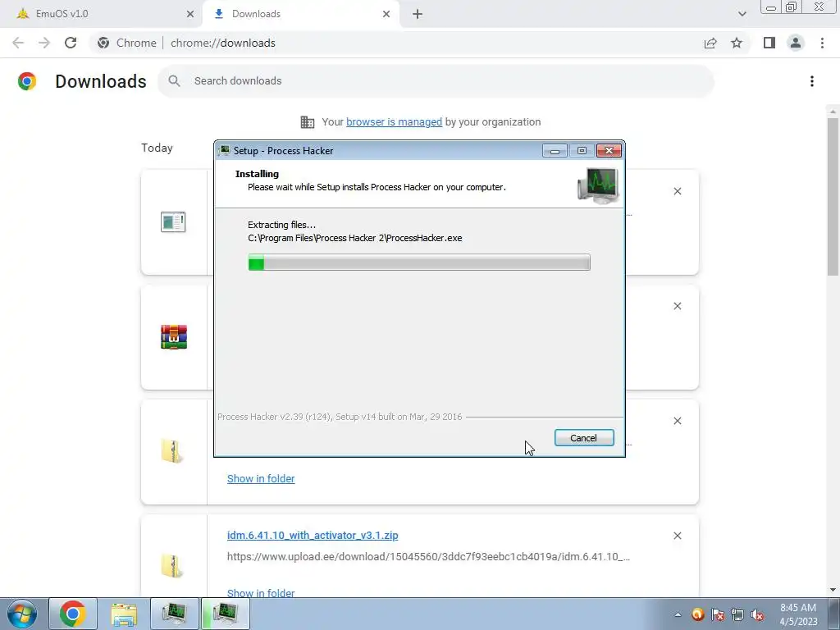This screenshot has width=840, height=630.
Task: Open the Action Center flag icon
Action: coord(718,614)
